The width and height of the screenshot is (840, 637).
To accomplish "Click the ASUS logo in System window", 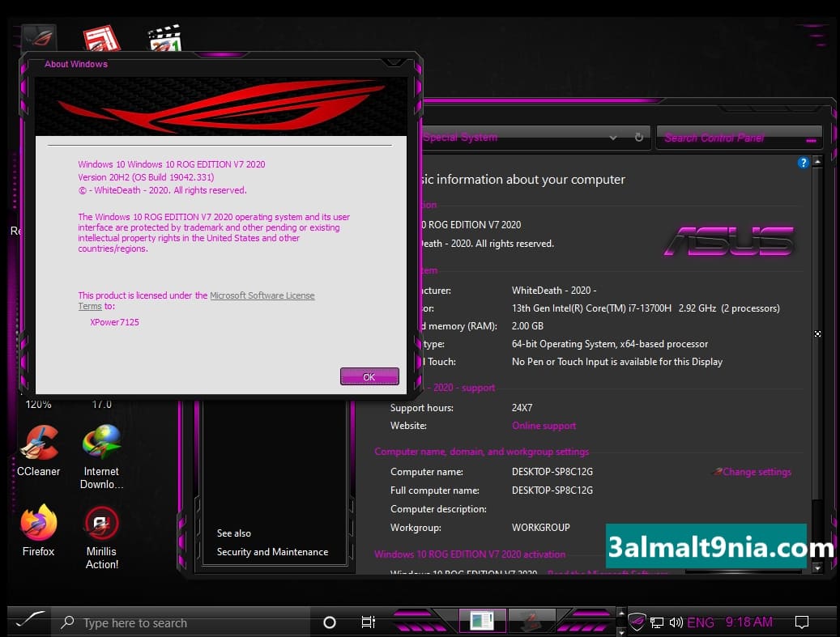I will click(x=728, y=241).
